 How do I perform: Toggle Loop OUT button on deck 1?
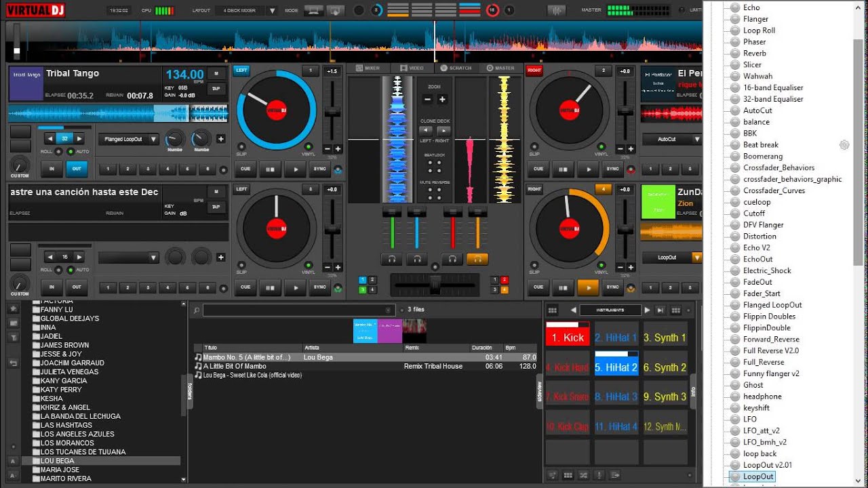click(77, 169)
